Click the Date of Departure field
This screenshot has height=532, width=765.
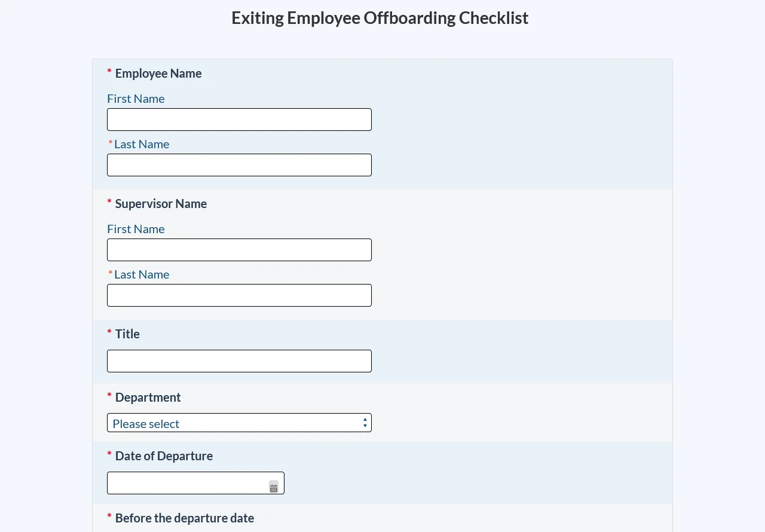185,482
